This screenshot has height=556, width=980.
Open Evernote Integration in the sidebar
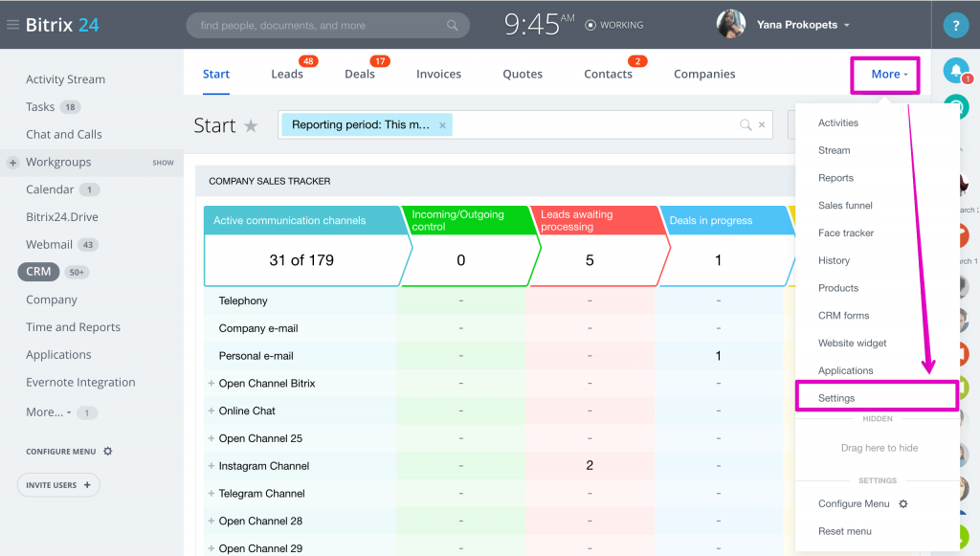click(80, 383)
